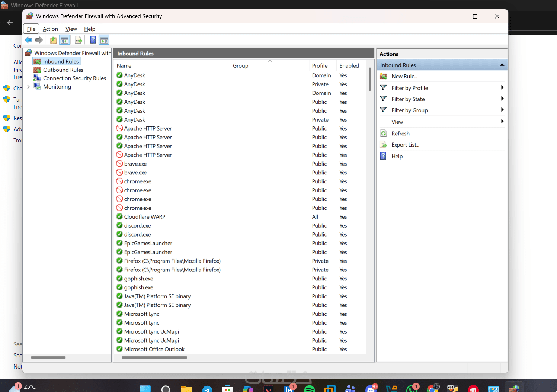This screenshot has width=557, height=392.
Task: Click the funnel icon for Filter by Group
Action: pyautogui.click(x=383, y=110)
